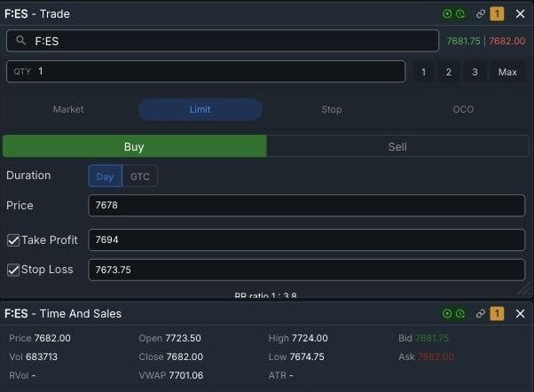The height and width of the screenshot is (392, 534).
Task: Click the green target icon in Trade panel header
Action: pos(447,13)
